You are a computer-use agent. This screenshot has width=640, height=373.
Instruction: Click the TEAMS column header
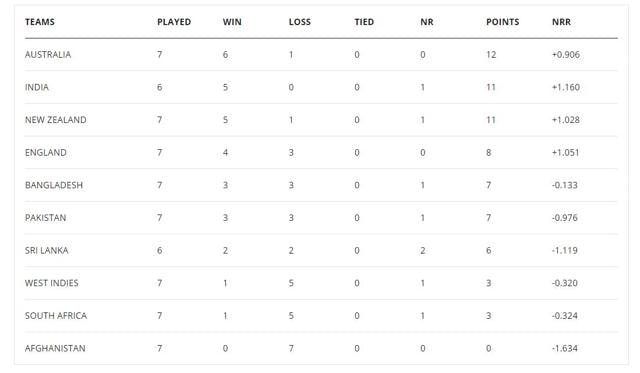coord(40,22)
